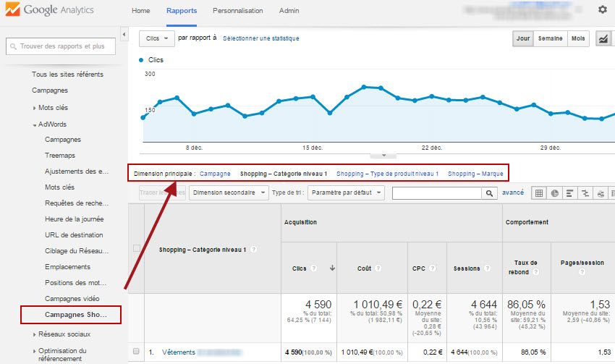This screenshot has width=615, height=364.
Task: Open help for Pages/session column
Action: point(582,271)
